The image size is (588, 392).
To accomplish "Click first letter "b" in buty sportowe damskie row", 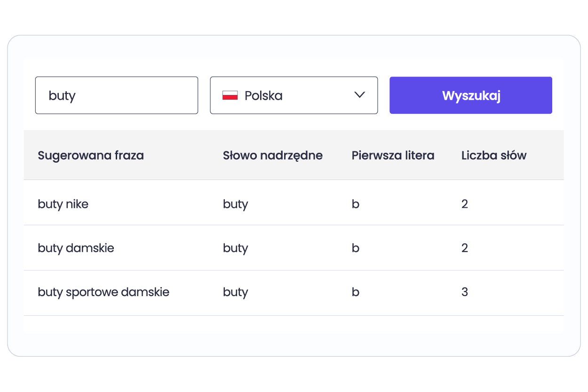I will pyautogui.click(x=356, y=292).
